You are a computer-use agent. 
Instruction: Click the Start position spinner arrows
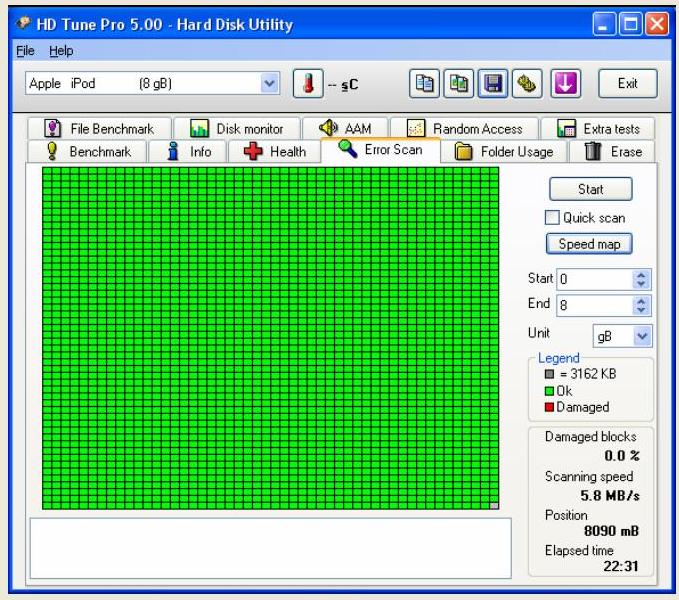pyautogui.click(x=642, y=280)
